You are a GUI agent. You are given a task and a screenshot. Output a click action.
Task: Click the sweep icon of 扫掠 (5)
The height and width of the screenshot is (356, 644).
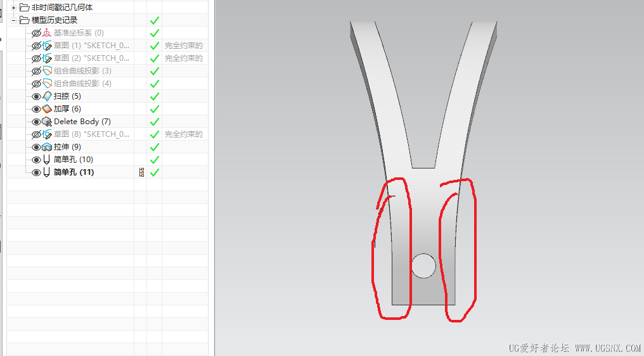coord(47,96)
